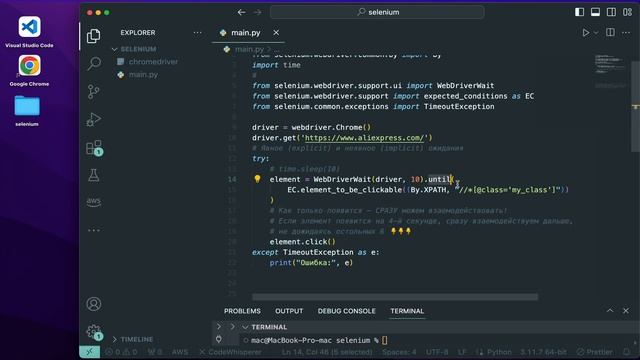Click the vertical editor scrollbar

(x=636, y=106)
